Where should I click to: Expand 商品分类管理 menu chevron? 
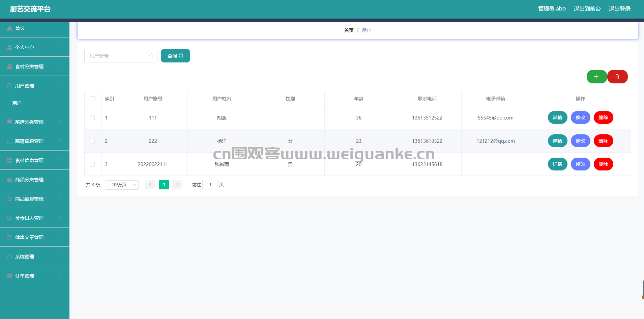61,179
